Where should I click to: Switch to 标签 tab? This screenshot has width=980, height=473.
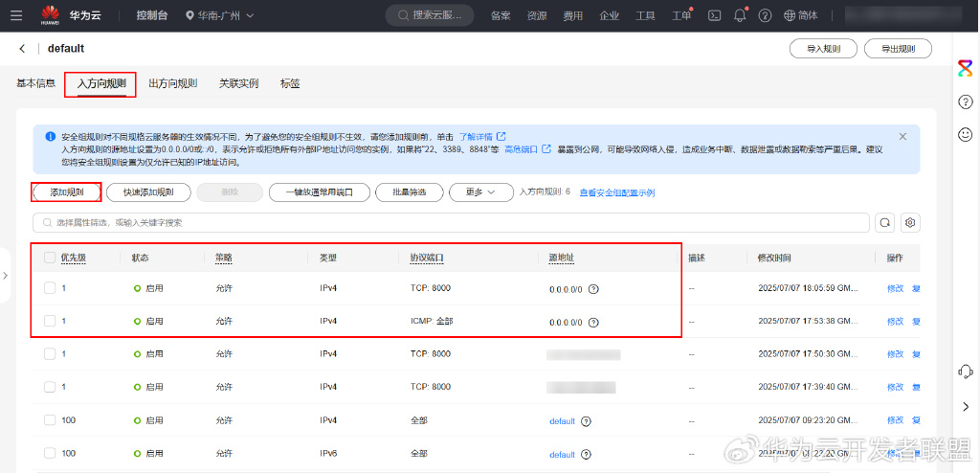point(290,83)
